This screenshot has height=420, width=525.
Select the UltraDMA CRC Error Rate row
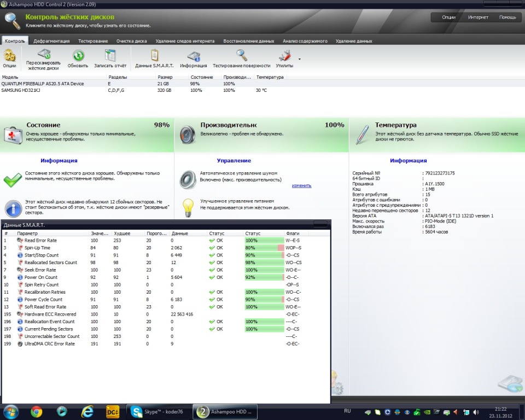pos(166,343)
